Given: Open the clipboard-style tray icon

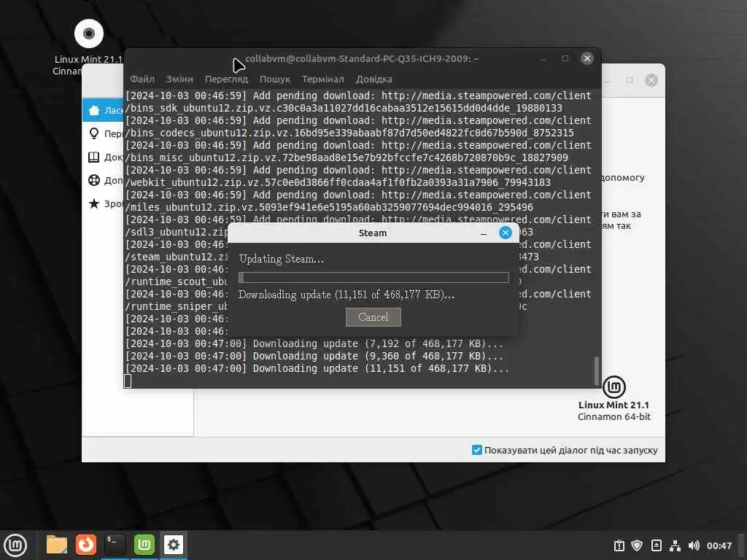Looking at the screenshot, I should [619, 545].
